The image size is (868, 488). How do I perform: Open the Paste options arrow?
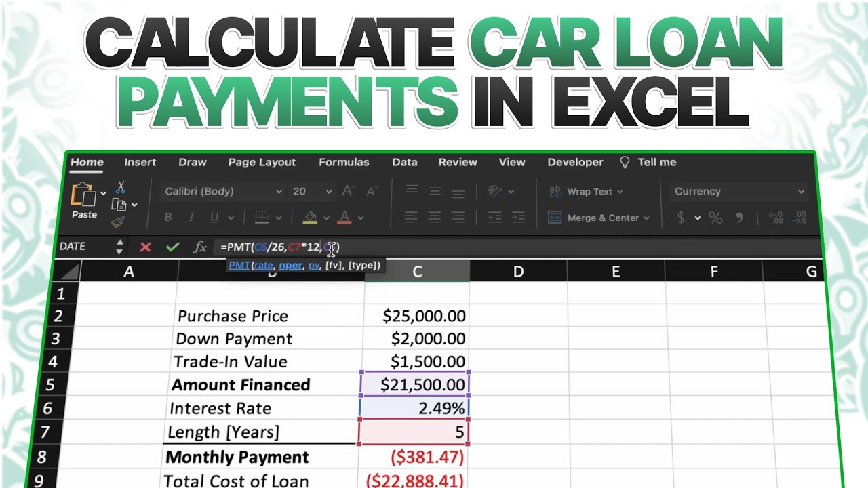(103, 193)
